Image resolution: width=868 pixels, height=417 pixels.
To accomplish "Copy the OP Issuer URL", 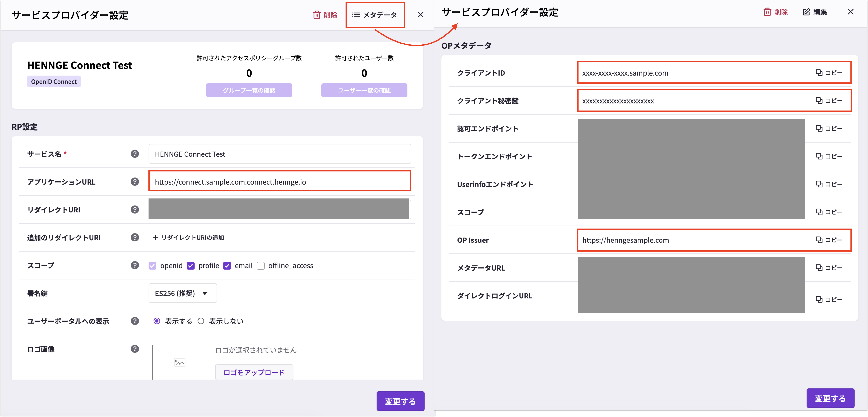I will pyautogui.click(x=829, y=240).
